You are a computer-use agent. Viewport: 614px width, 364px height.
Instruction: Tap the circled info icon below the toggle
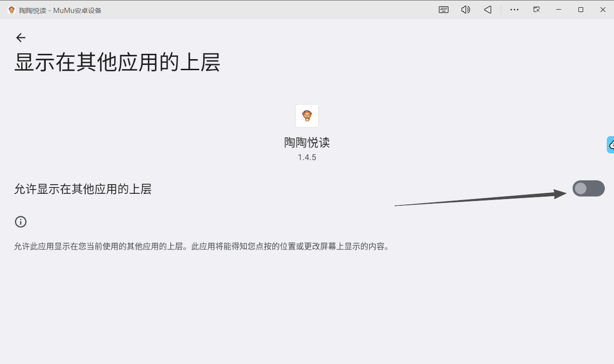click(x=20, y=222)
